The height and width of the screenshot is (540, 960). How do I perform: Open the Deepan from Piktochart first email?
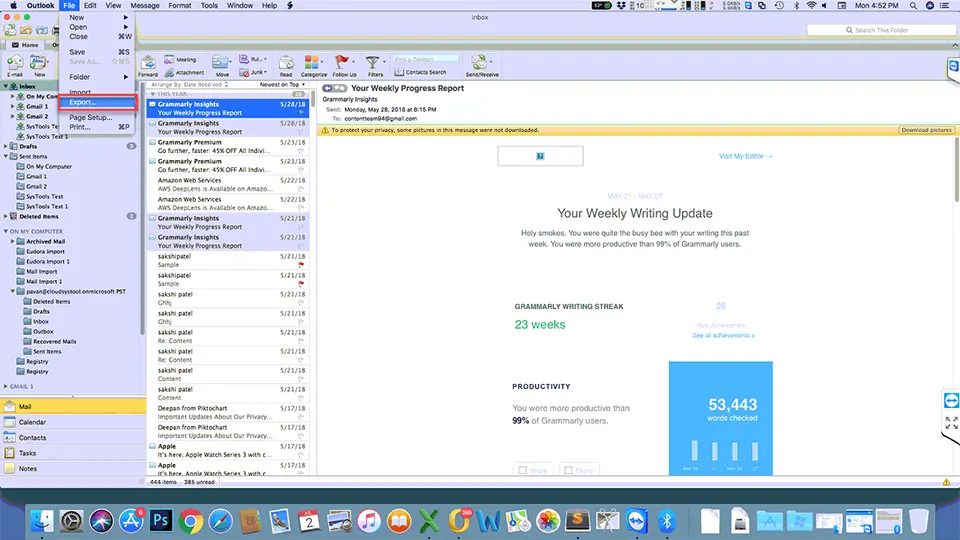point(228,412)
